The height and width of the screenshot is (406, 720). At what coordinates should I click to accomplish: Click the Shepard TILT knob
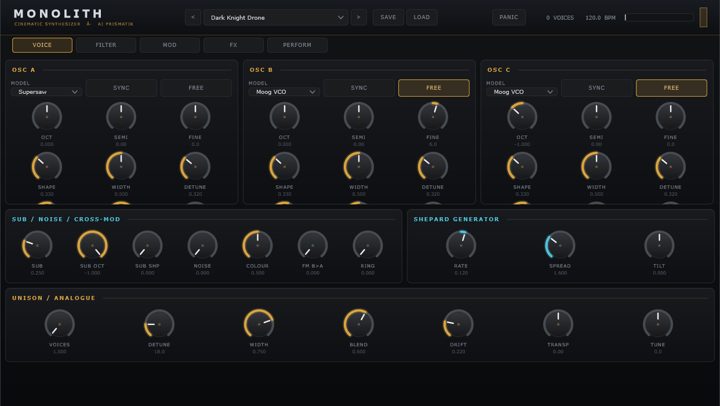pyautogui.click(x=659, y=245)
